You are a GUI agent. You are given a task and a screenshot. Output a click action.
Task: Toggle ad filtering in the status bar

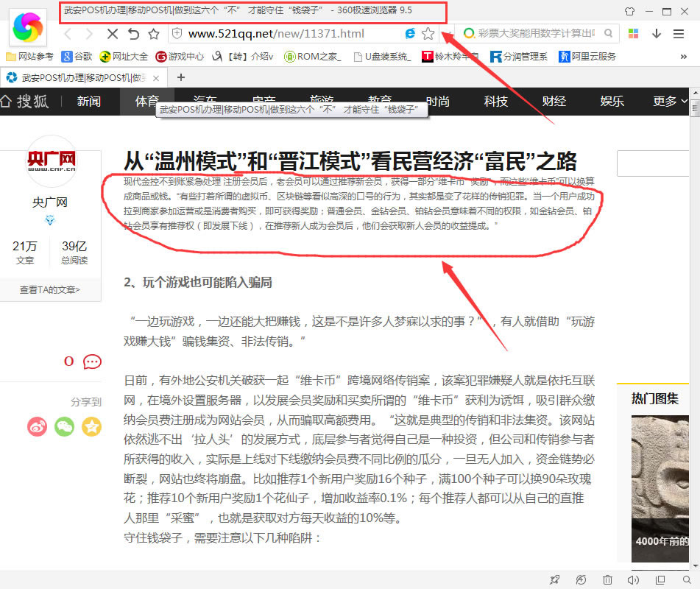[x=581, y=579]
